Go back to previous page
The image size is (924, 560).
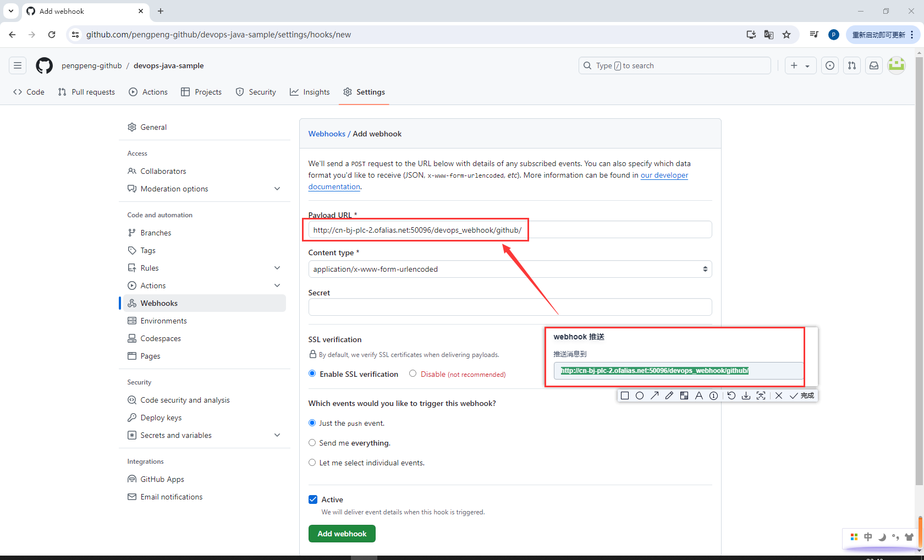12,35
